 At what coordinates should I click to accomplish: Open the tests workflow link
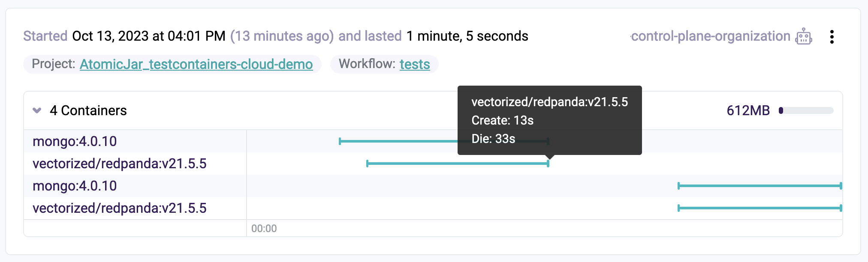[414, 65]
